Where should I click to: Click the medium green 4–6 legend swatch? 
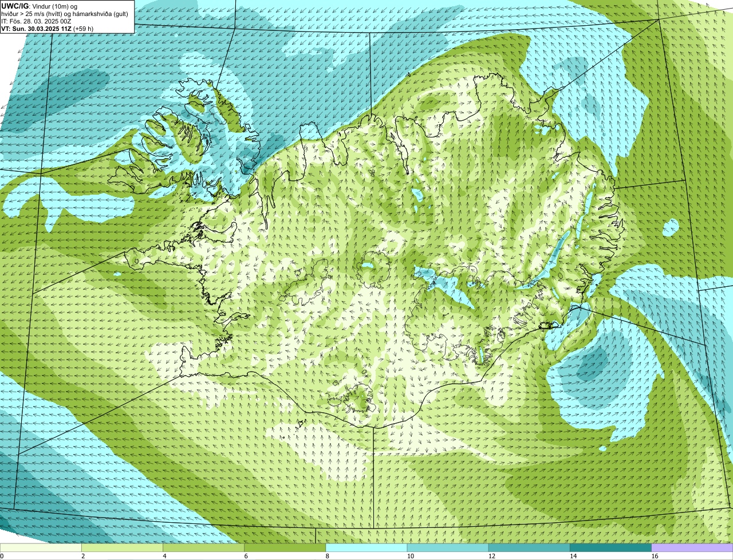[203, 547]
